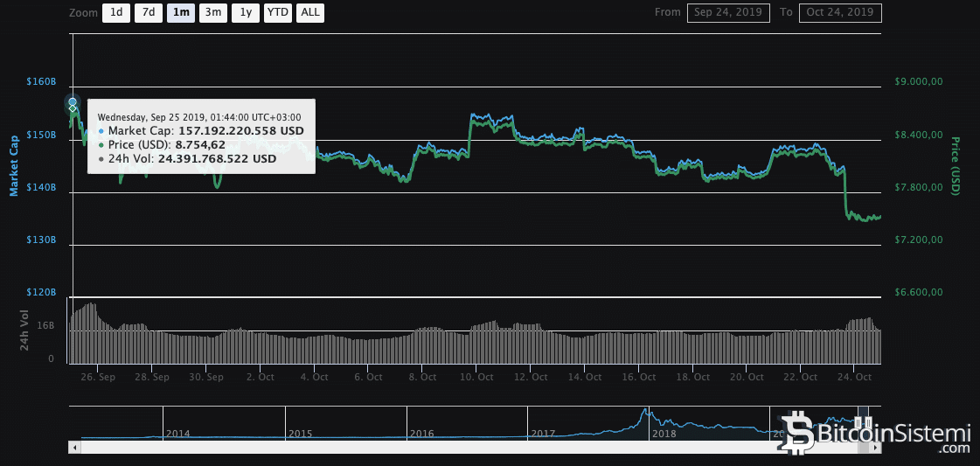Set chart zoom to 3m

click(212, 12)
